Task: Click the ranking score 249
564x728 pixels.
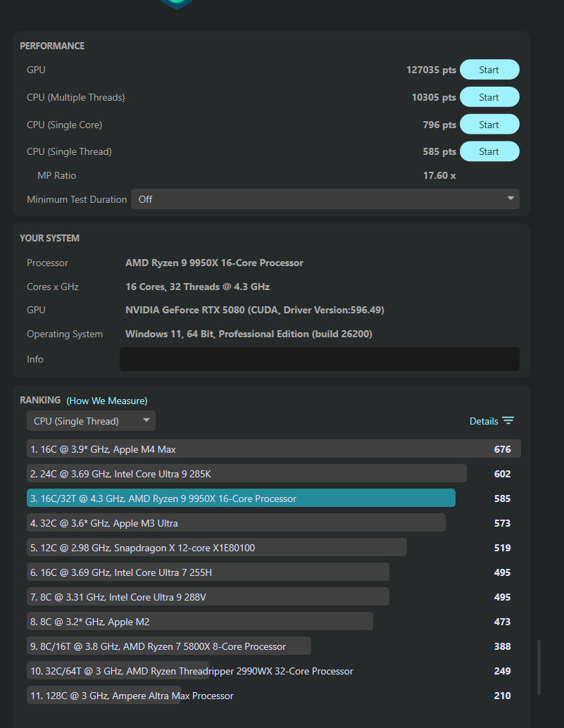Action: pos(502,670)
